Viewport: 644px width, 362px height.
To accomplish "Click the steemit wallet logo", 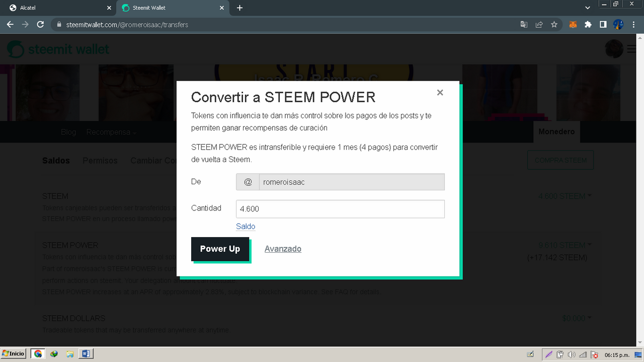I will 58,49.
